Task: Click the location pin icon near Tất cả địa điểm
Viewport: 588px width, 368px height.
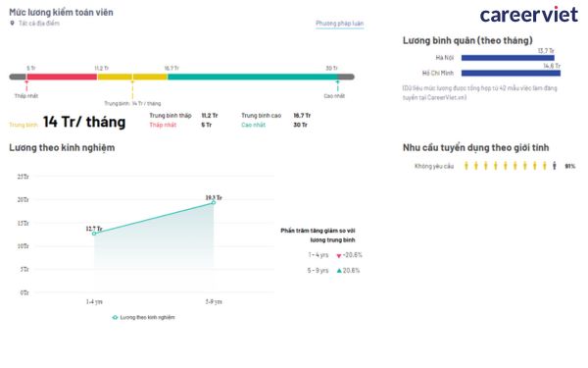Action: [12, 24]
